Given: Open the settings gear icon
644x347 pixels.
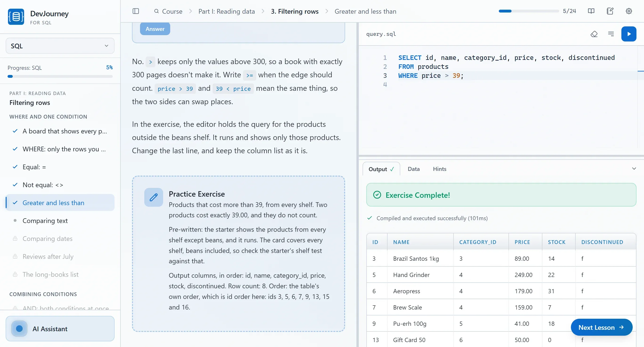Looking at the screenshot, I should [629, 11].
